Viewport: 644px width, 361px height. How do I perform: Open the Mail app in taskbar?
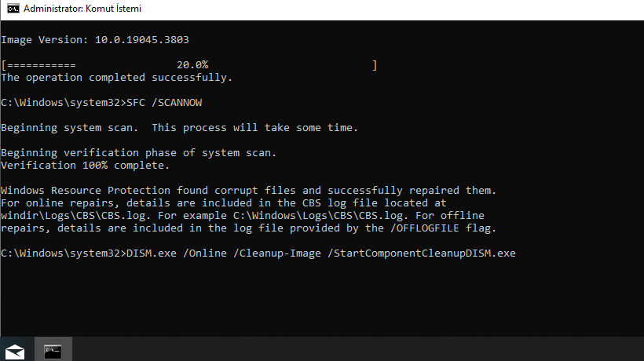[15, 349]
